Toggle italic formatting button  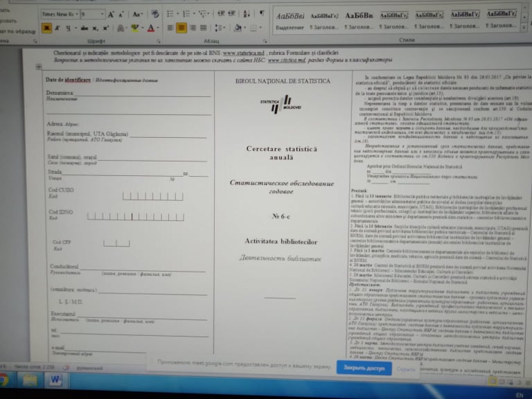point(58,28)
